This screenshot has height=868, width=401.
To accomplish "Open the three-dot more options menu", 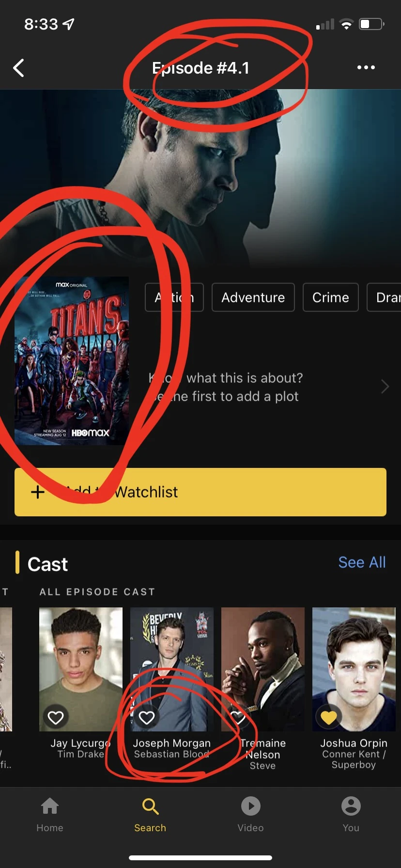I will (x=366, y=67).
